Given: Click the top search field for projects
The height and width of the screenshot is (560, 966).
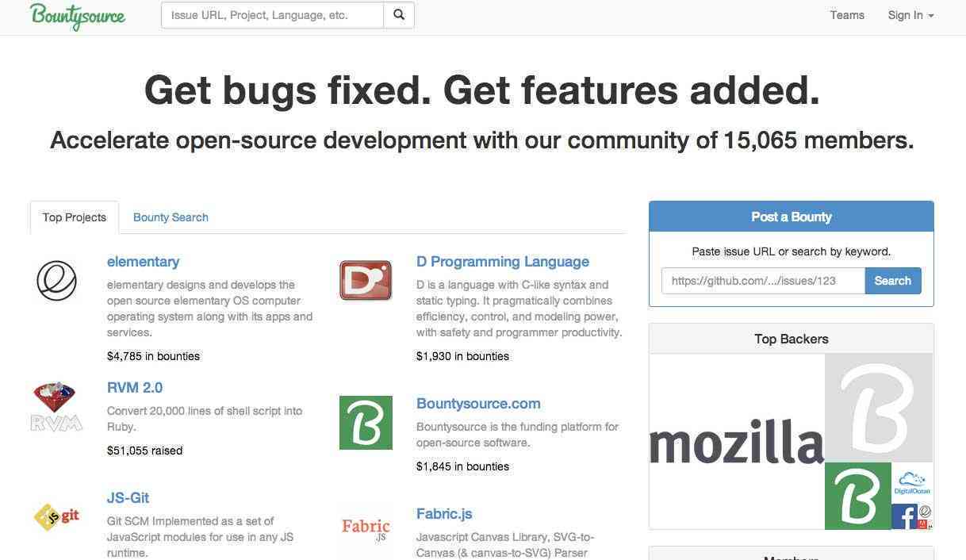Looking at the screenshot, I should [272, 15].
